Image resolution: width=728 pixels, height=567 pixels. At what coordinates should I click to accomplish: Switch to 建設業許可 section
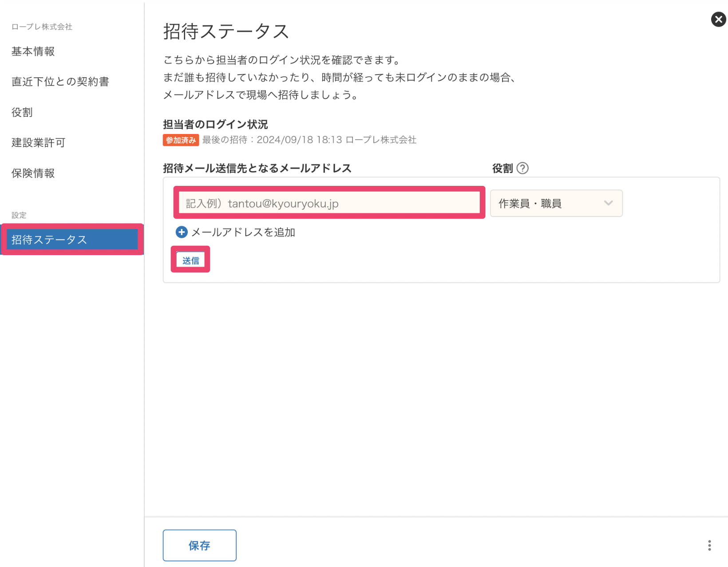click(x=39, y=142)
